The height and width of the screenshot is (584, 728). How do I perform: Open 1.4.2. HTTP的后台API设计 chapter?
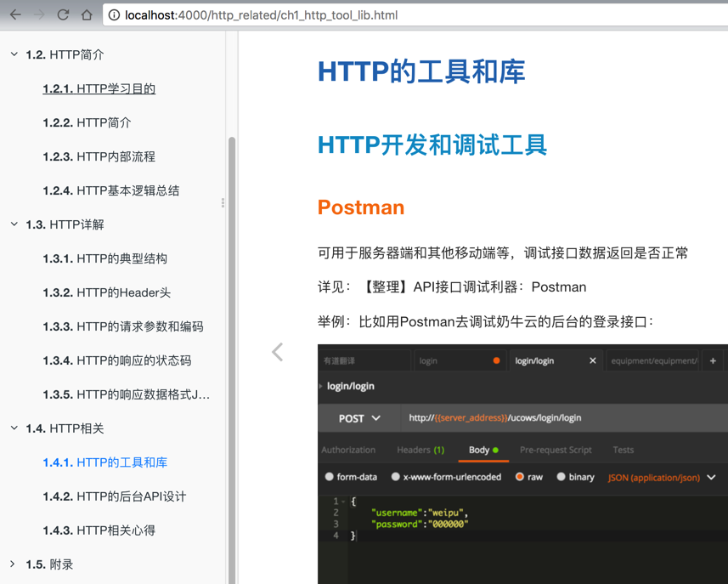pyautogui.click(x=114, y=496)
